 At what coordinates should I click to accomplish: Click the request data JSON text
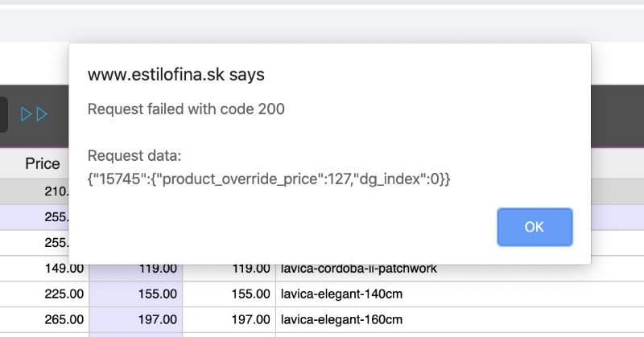pos(268,179)
